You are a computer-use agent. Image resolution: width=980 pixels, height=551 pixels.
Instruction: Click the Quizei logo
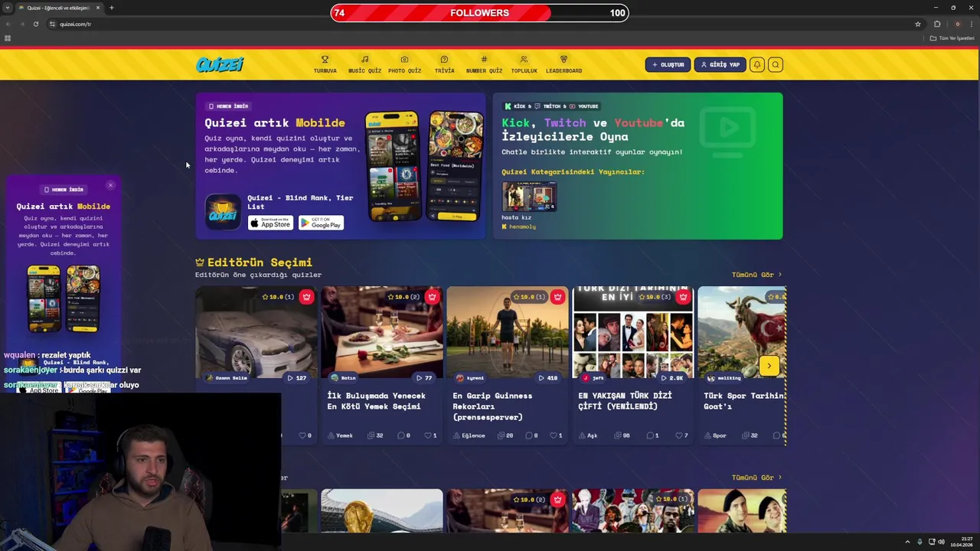220,64
